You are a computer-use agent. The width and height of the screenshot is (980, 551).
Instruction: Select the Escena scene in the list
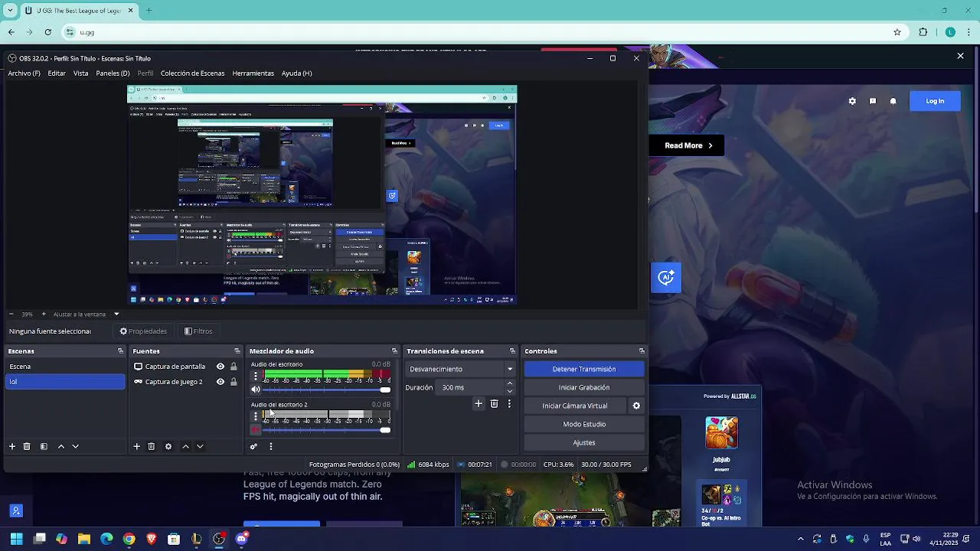click(65, 367)
